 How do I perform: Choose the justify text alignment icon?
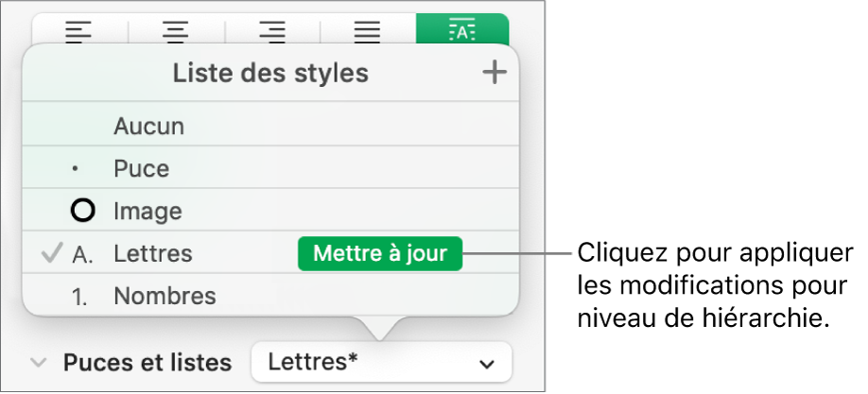click(368, 29)
